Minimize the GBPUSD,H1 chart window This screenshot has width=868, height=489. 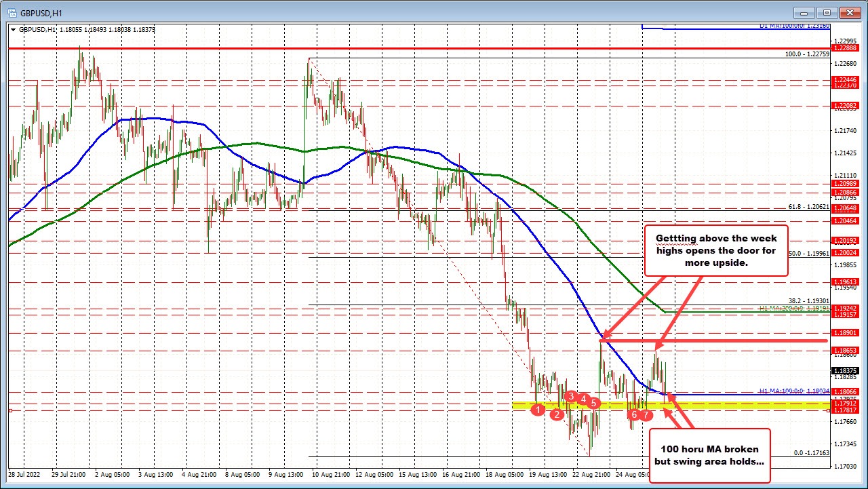pos(803,12)
